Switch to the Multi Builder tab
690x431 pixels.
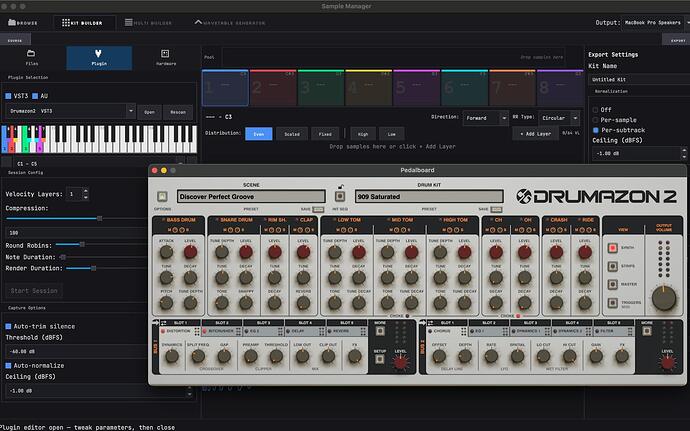click(148, 22)
